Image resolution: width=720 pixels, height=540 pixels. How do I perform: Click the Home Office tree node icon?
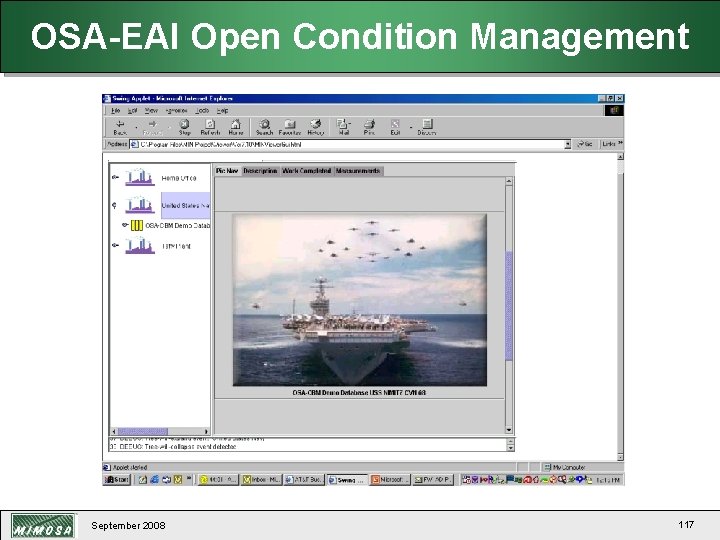140,177
